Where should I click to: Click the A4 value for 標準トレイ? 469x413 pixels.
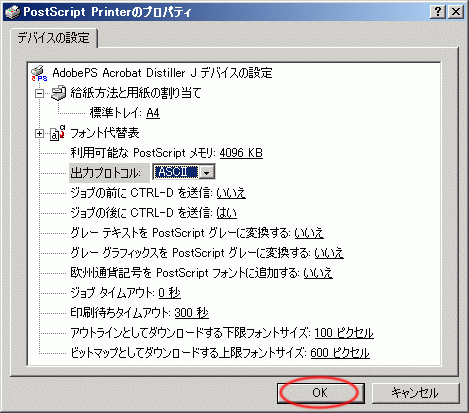[x=153, y=113]
